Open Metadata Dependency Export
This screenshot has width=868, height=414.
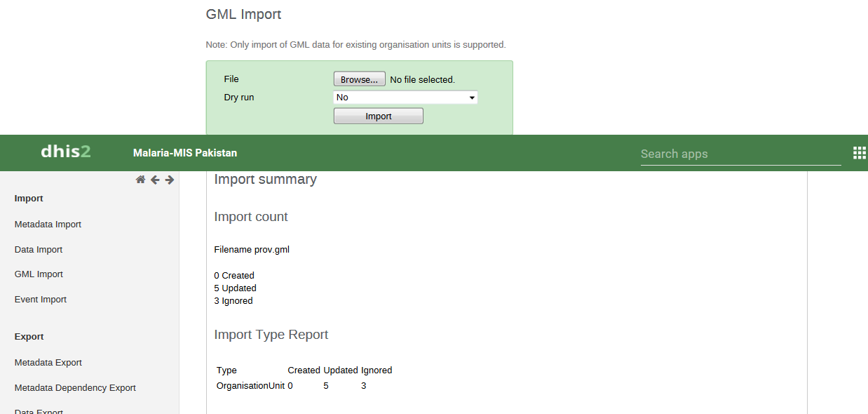click(x=75, y=388)
